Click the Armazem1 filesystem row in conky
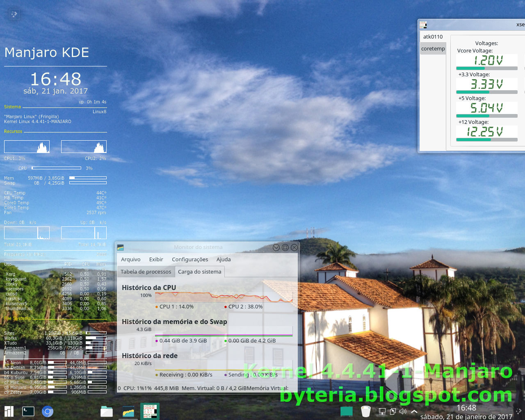This screenshot has height=420, width=525. pyautogui.click(x=55, y=348)
